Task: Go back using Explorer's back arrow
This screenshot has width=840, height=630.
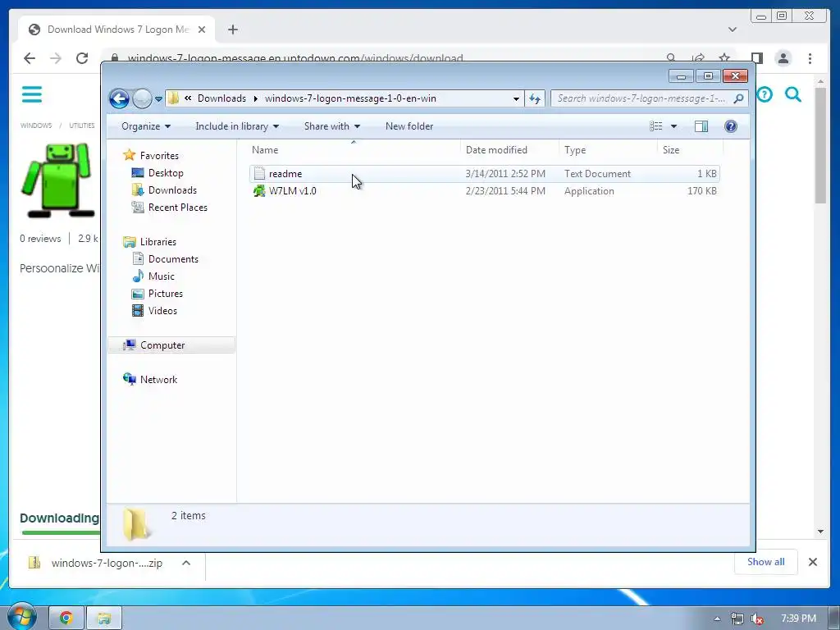Action: tap(119, 98)
